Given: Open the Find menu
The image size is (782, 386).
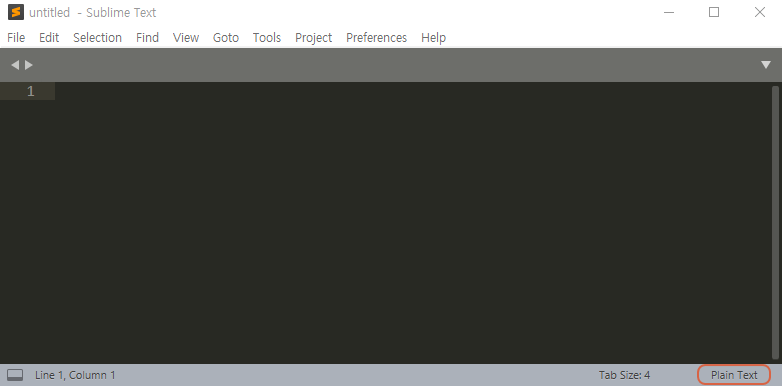Looking at the screenshot, I should point(147,37).
